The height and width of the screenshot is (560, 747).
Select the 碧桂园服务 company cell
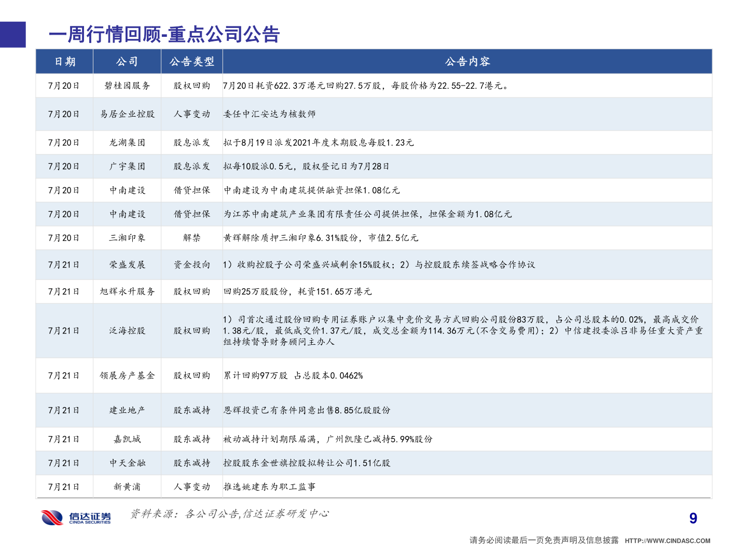(x=127, y=86)
